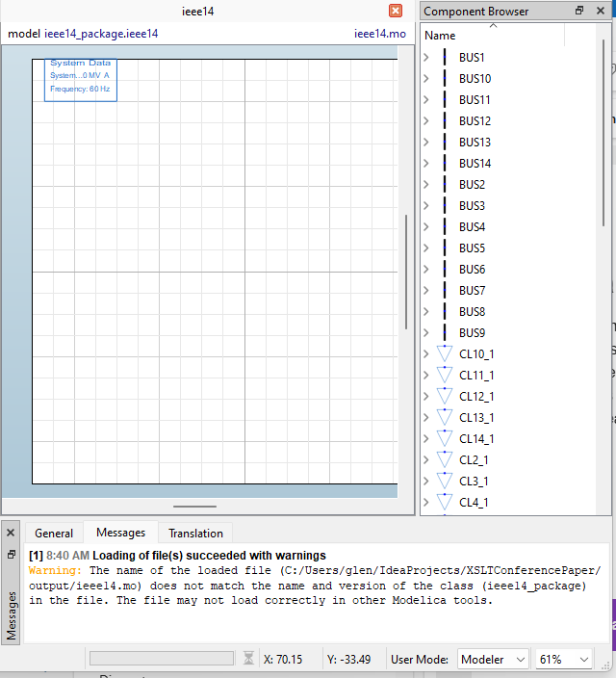Switch to the Translation tab
Image resolution: width=616 pixels, height=678 pixels.
pyautogui.click(x=195, y=534)
